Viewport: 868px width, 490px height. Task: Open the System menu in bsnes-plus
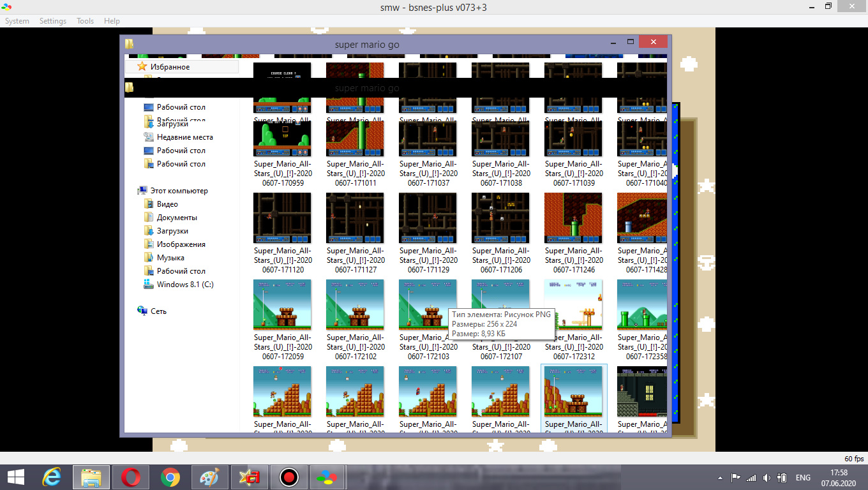pos(17,21)
